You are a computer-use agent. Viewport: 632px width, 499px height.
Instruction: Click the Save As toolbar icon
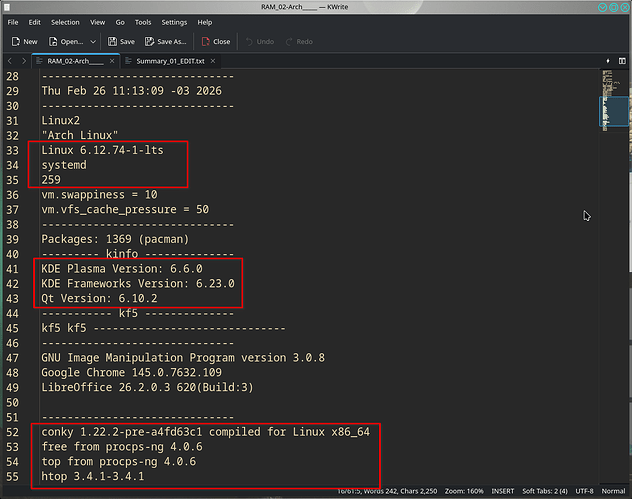tap(165, 42)
